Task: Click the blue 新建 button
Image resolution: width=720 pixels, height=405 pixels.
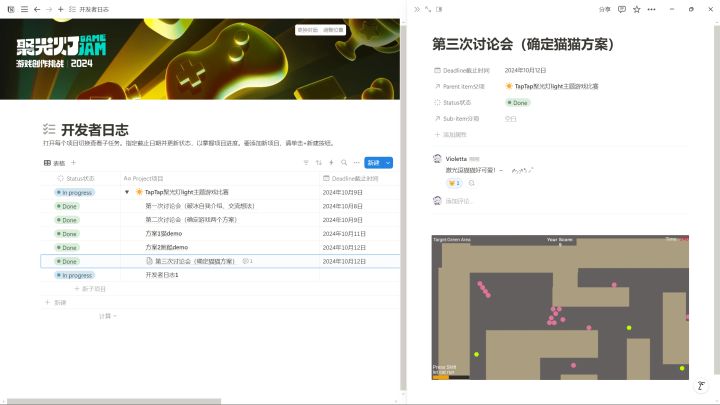Action: [374, 163]
